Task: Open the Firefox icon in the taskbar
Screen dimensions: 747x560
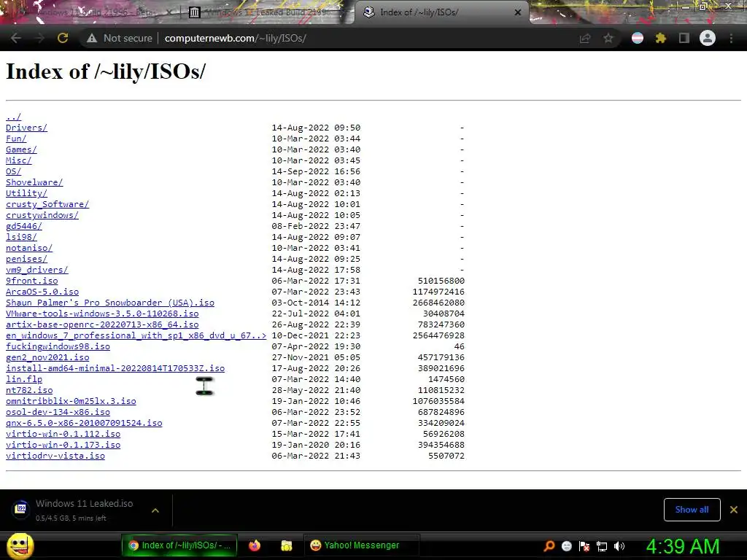Action: (x=255, y=545)
